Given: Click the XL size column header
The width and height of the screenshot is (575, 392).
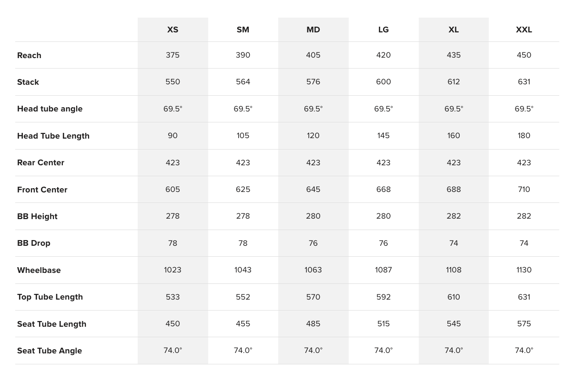Looking at the screenshot, I should pos(454,30).
